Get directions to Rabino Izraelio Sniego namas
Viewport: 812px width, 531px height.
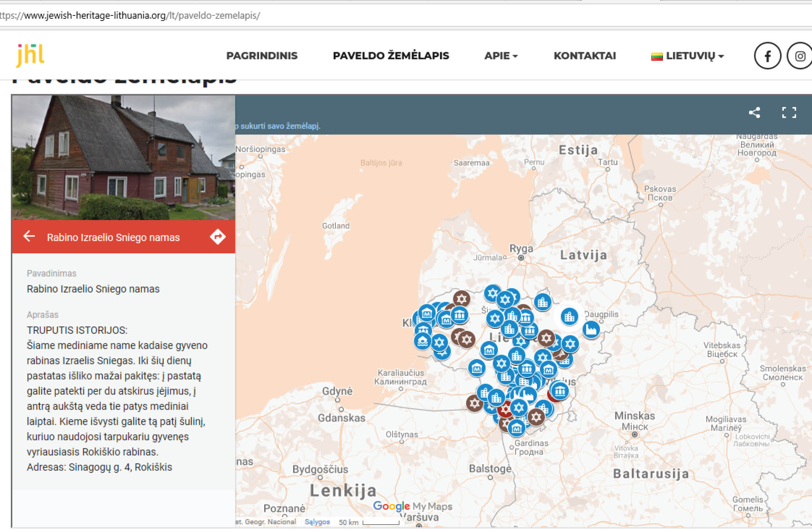(218, 237)
